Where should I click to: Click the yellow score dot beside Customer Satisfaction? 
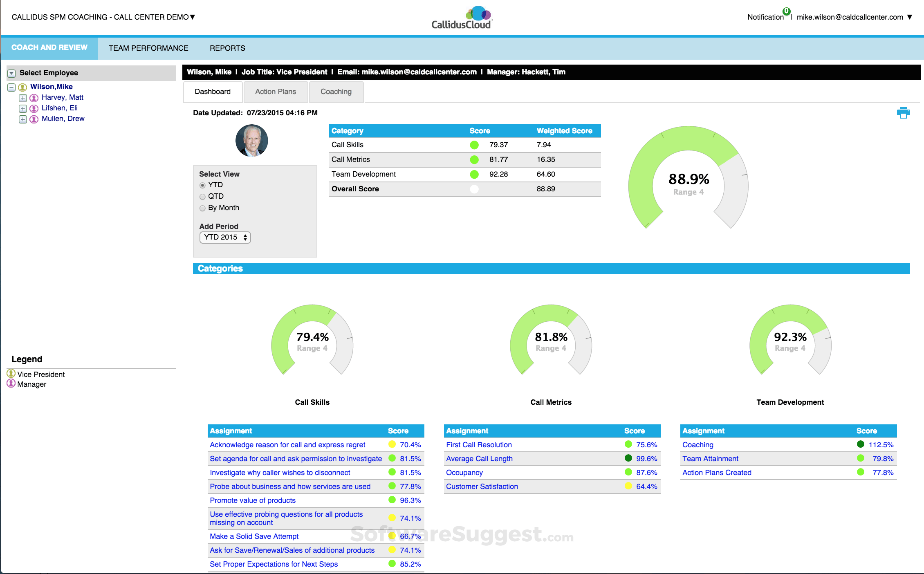[x=628, y=487]
